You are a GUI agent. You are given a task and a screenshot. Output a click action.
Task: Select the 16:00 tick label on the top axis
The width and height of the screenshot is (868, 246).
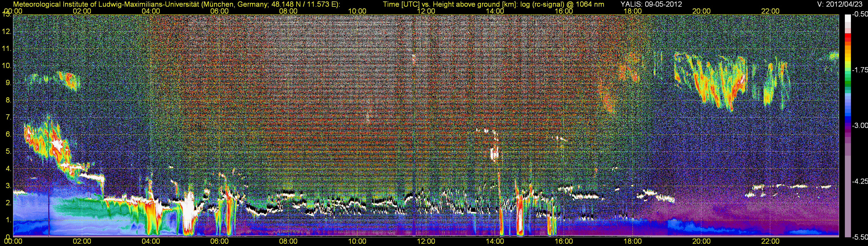tap(564, 11)
